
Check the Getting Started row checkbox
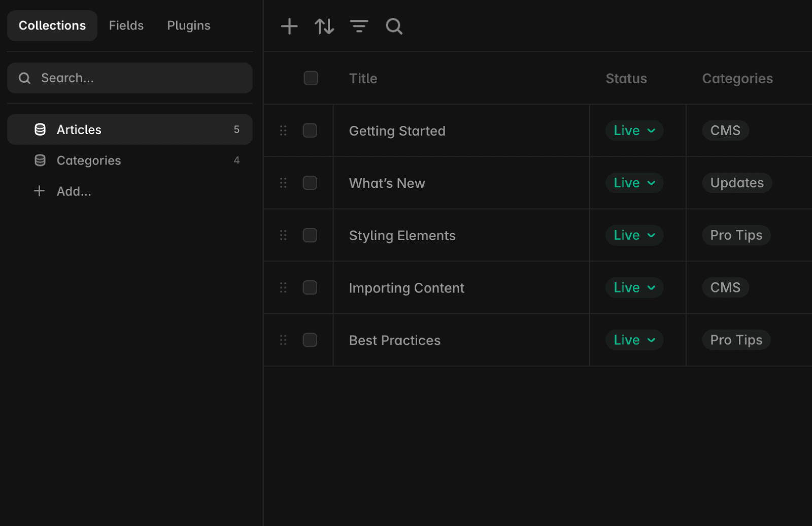(310, 130)
